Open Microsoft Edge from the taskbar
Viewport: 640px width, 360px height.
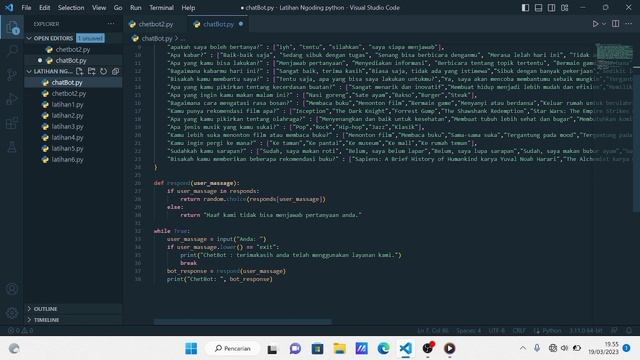383,349
